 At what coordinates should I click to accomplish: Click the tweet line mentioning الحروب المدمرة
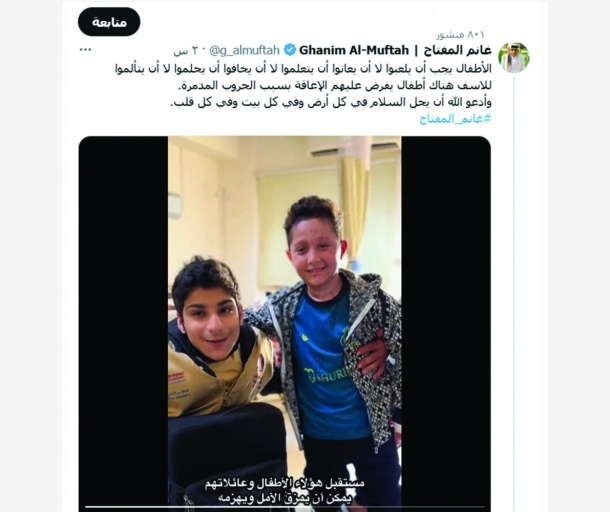335,86
